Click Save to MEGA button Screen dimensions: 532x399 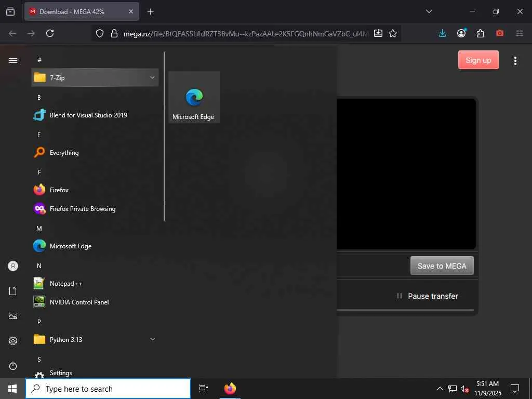point(442,265)
